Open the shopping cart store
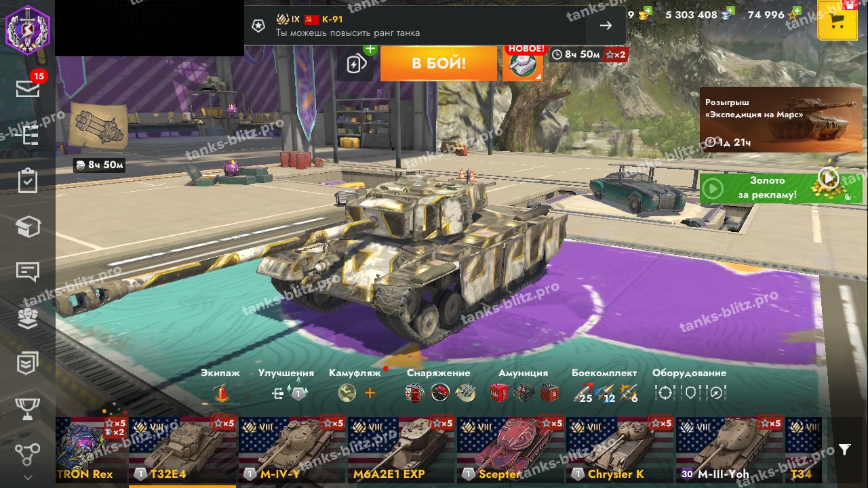Image resolution: width=868 pixels, height=488 pixels. click(837, 20)
